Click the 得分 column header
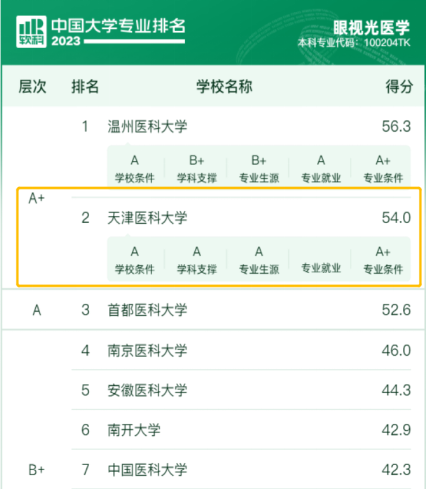 399,87
